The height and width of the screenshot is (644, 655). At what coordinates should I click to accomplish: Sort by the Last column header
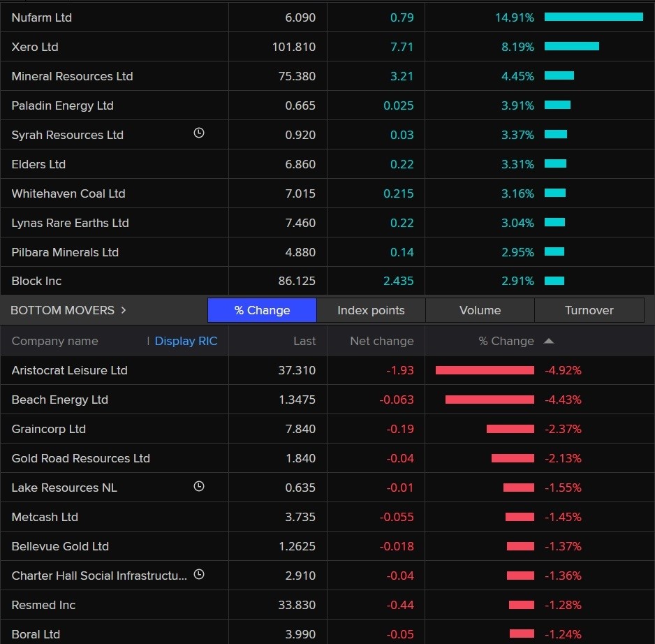pyautogui.click(x=304, y=341)
